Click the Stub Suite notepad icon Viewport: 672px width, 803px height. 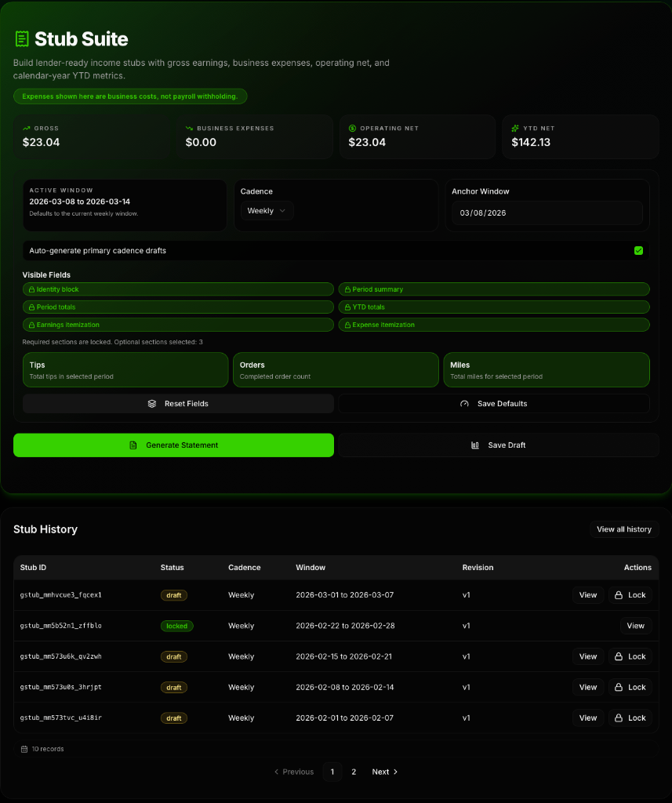coord(22,38)
